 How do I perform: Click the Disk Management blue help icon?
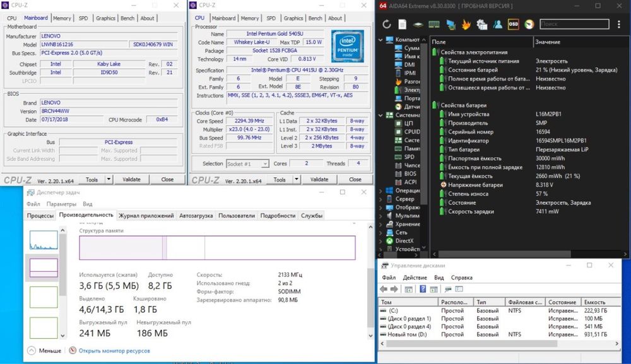point(423,289)
